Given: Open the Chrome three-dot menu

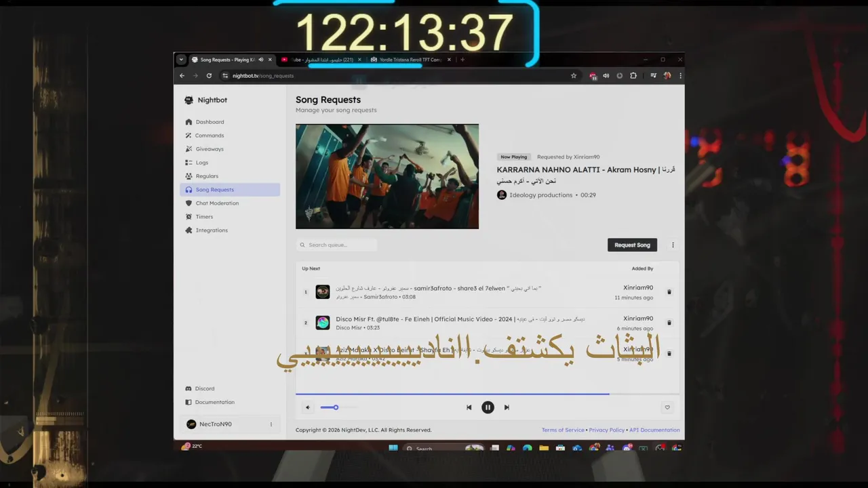Looking at the screenshot, I should coord(680,76).
